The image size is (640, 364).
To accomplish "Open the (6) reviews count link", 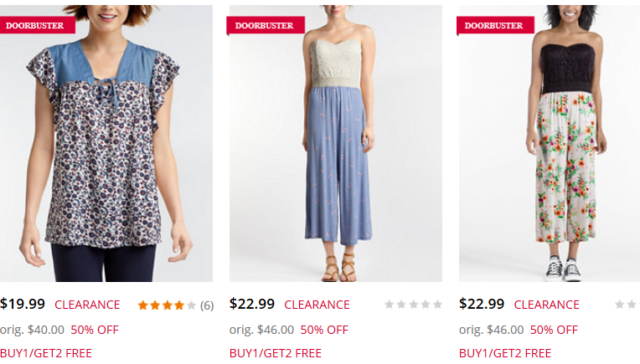I will pyautogui.click(x=206, y=305).
